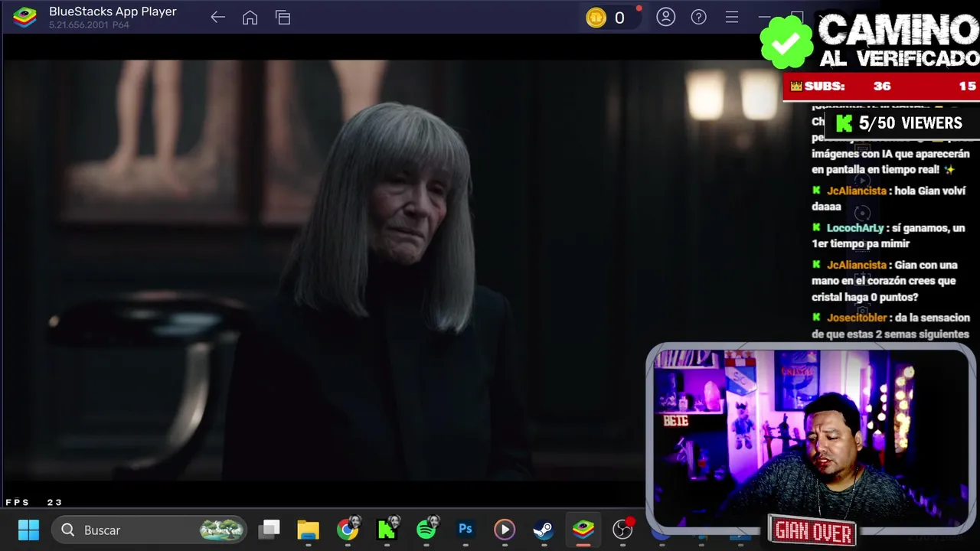Click LocochArLy username in chat

(855, 228)
